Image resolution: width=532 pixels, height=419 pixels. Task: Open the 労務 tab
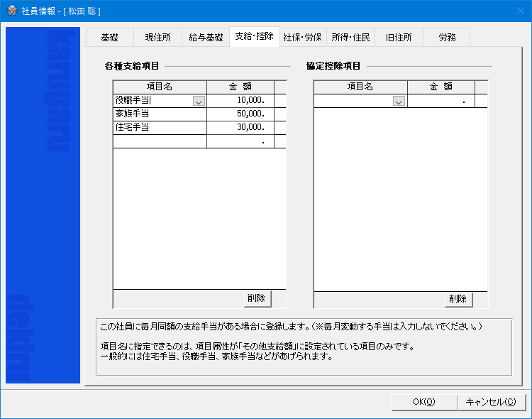coord(447,38)
